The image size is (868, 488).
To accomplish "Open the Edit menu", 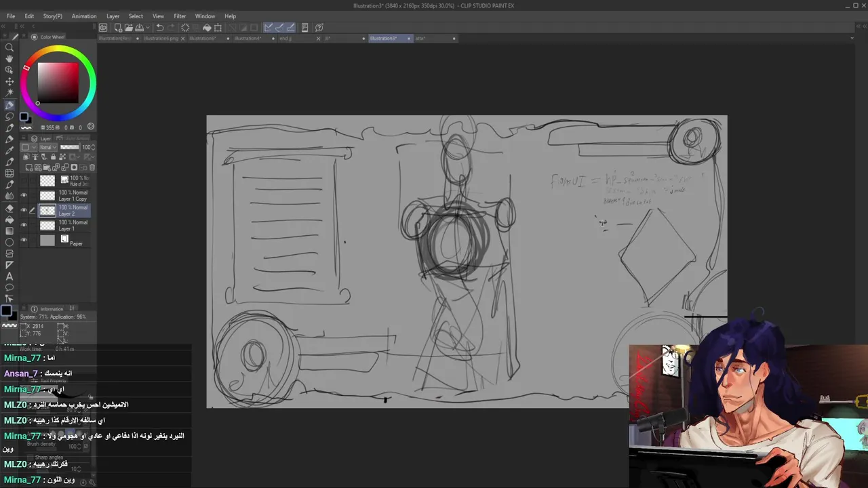I will click(29, 16).
